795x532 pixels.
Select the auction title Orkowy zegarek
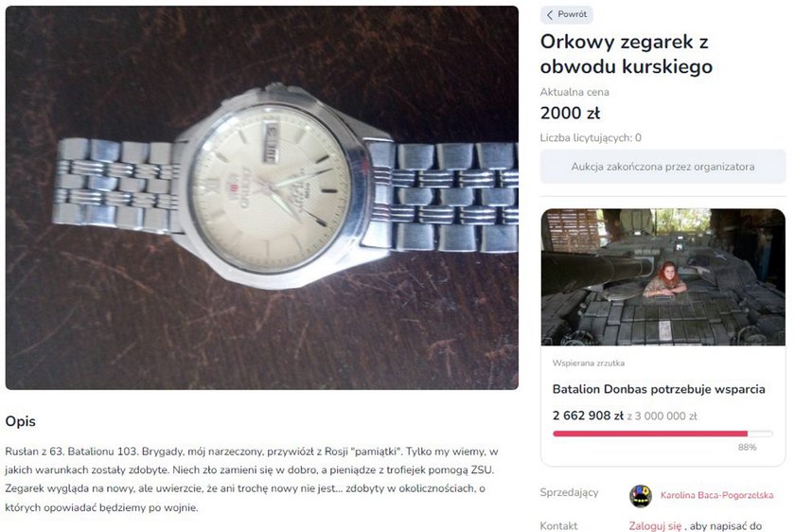coord(627,54)
